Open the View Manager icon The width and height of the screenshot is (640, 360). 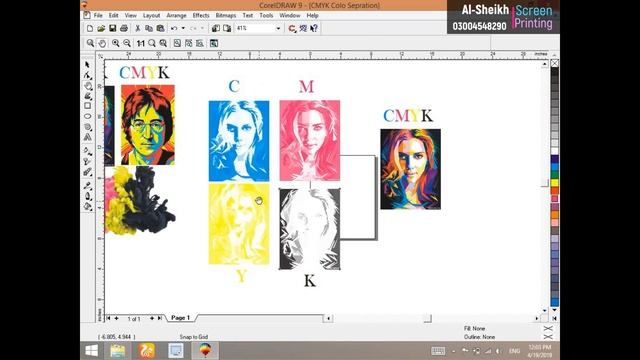point(214,43)
